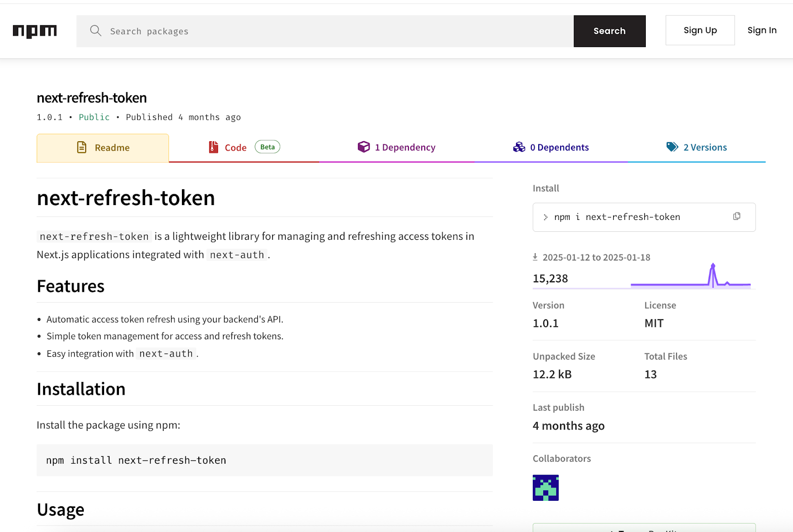
Task: Click the npm logo
Action: click(35, 31)
